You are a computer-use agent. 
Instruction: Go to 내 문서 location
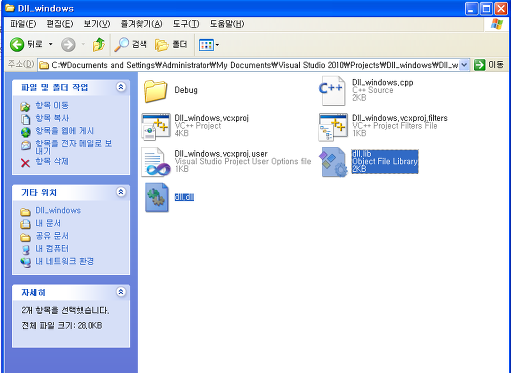(x=48, y=223)
